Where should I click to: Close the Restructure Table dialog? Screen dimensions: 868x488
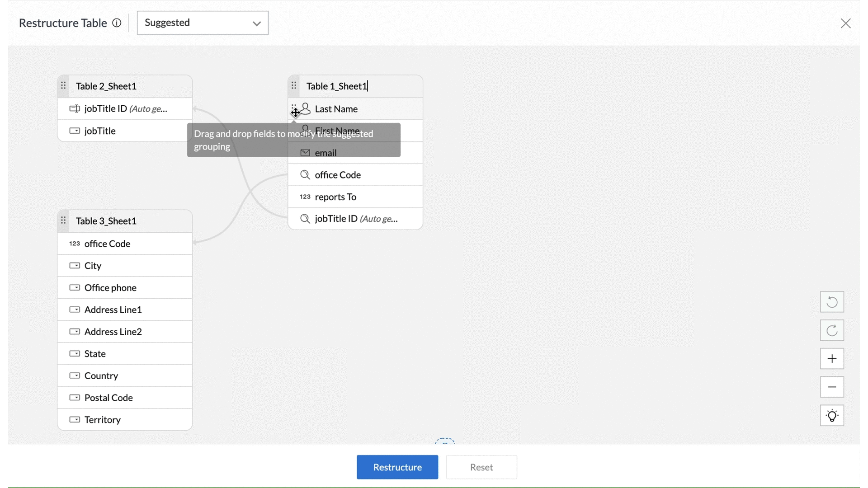(845, 23)
